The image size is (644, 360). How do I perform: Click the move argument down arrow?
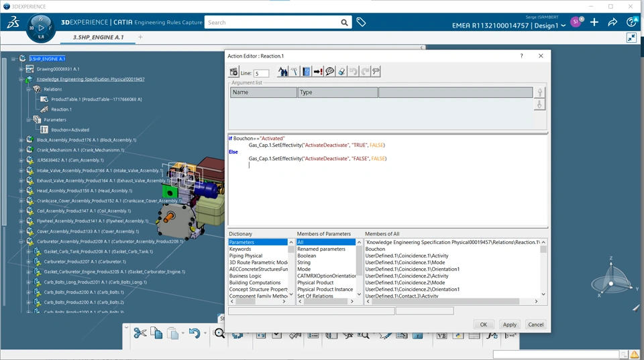[539, 105]
